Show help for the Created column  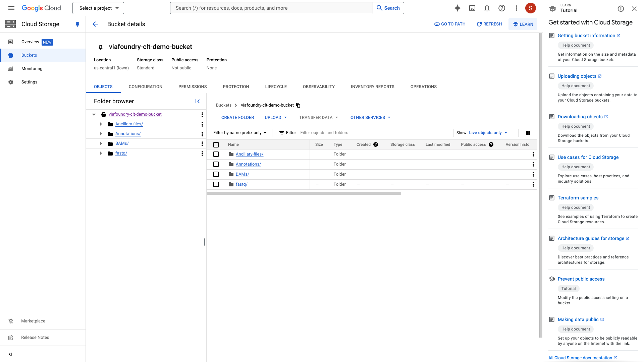376,144
